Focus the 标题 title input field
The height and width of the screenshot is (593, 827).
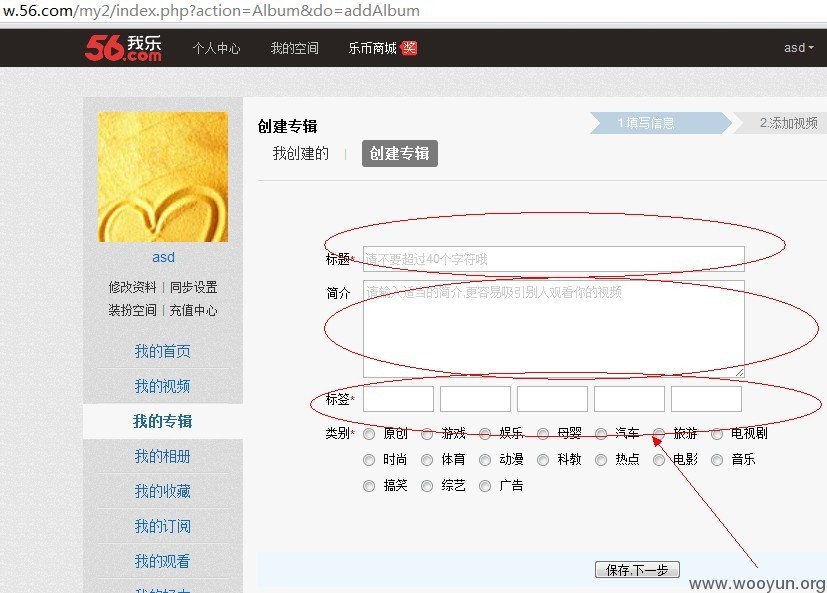(x=554, y=259)
